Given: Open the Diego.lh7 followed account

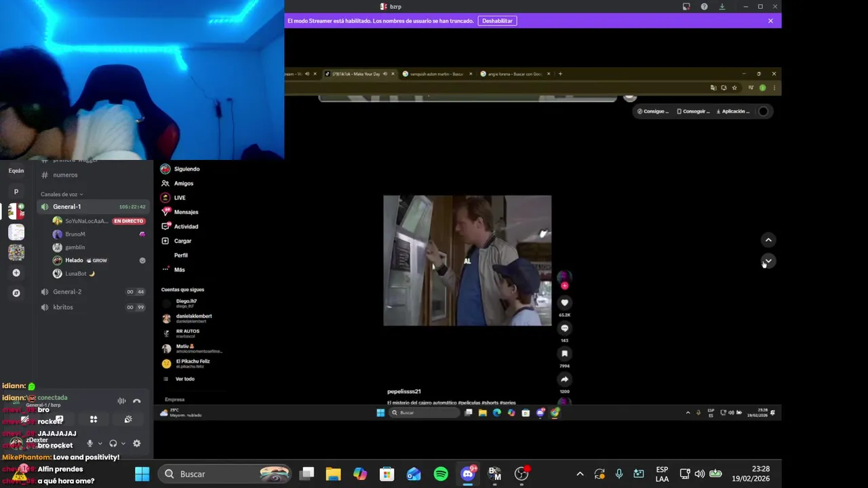Looking at the screenshot, I should (x=186, y=303).
